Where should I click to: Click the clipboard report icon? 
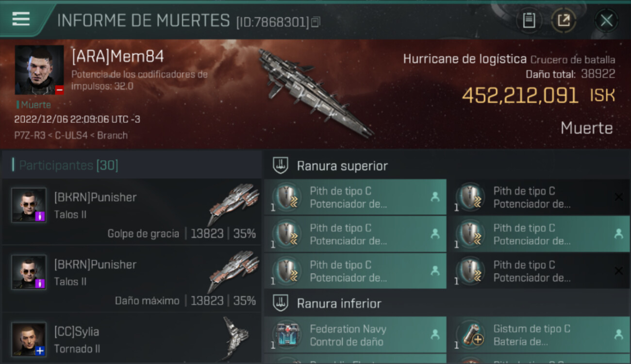[529, 20]
